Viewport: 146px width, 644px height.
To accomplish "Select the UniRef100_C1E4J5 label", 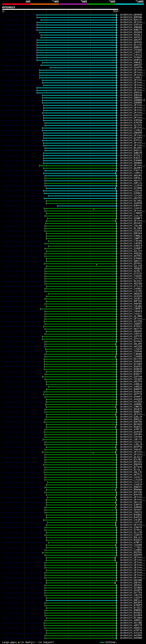I will coord(131,191).
